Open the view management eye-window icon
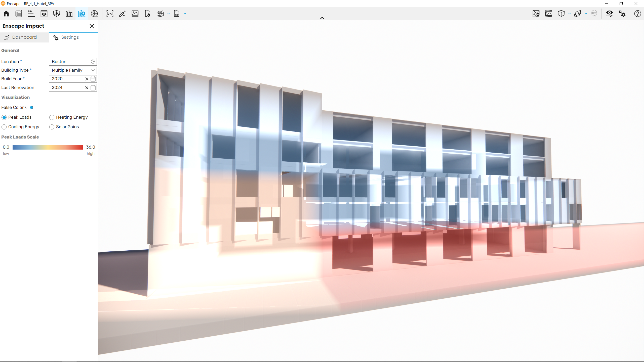 44,14
